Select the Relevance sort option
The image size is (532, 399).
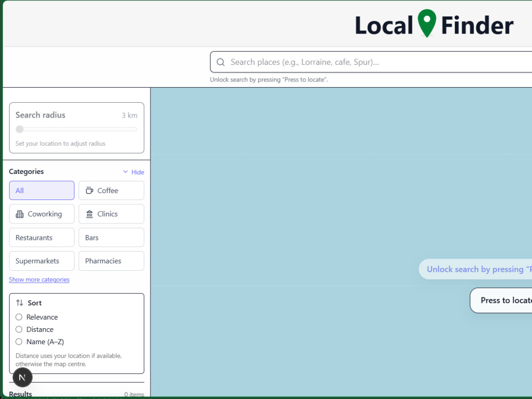point(19,317)
